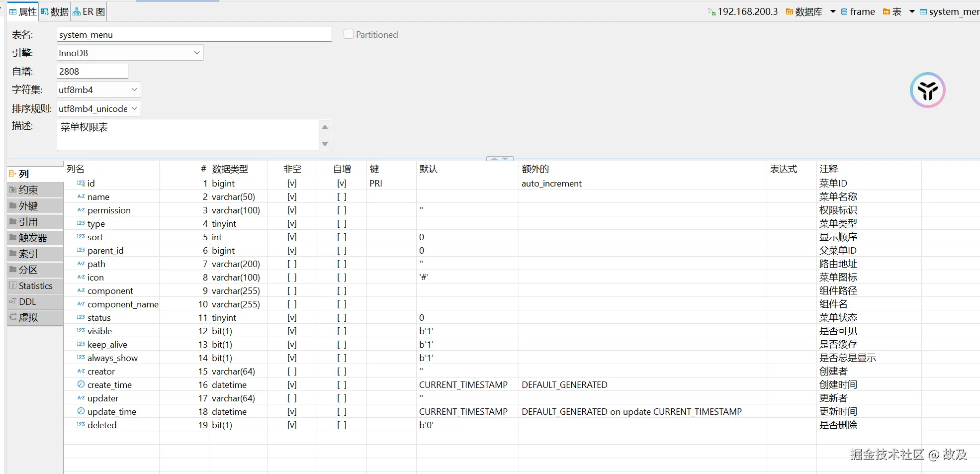Click the table name input field
Image resolution: width=980 pixels, height=474 pixels.
(194, 34)
